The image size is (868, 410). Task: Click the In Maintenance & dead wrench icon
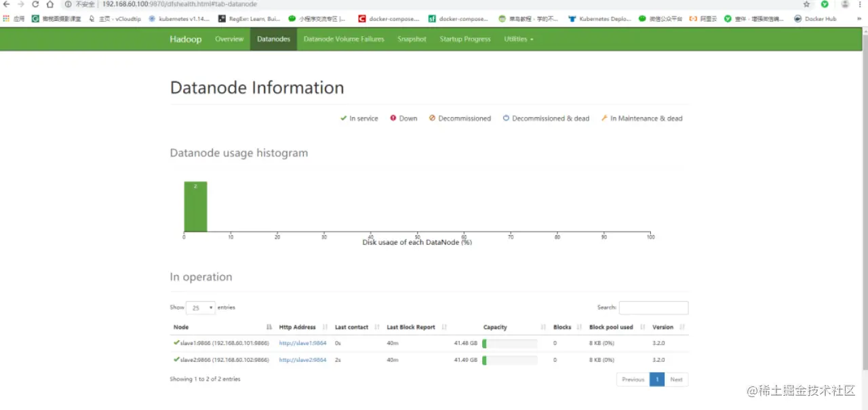point(604,119)
